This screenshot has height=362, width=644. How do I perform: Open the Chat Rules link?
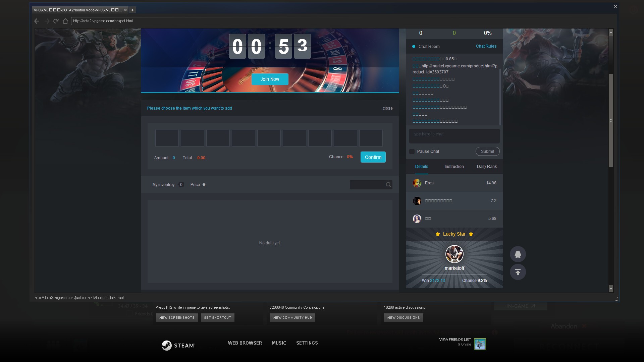tap(486, 46)
